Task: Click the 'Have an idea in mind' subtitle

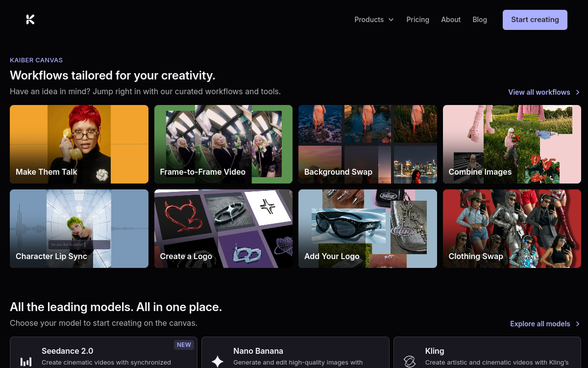Action: pos(145,91)
